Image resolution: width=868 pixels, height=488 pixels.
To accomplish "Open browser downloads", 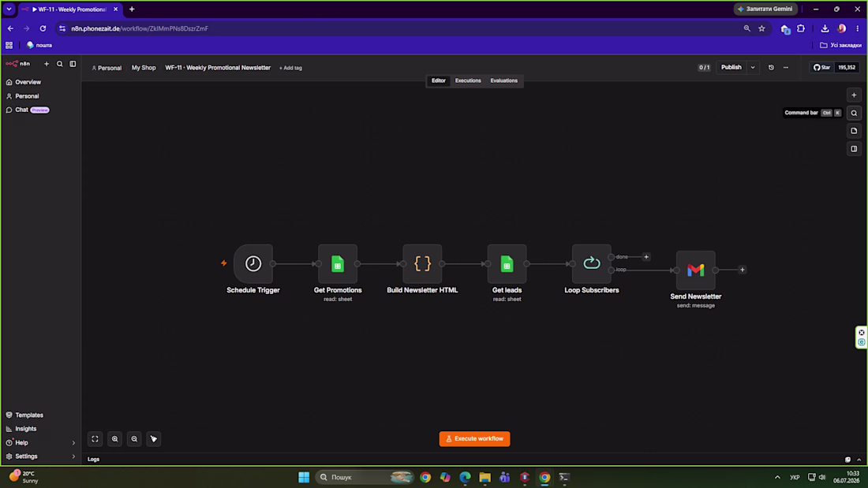I will pyautogui.click(x=825, y=28).
